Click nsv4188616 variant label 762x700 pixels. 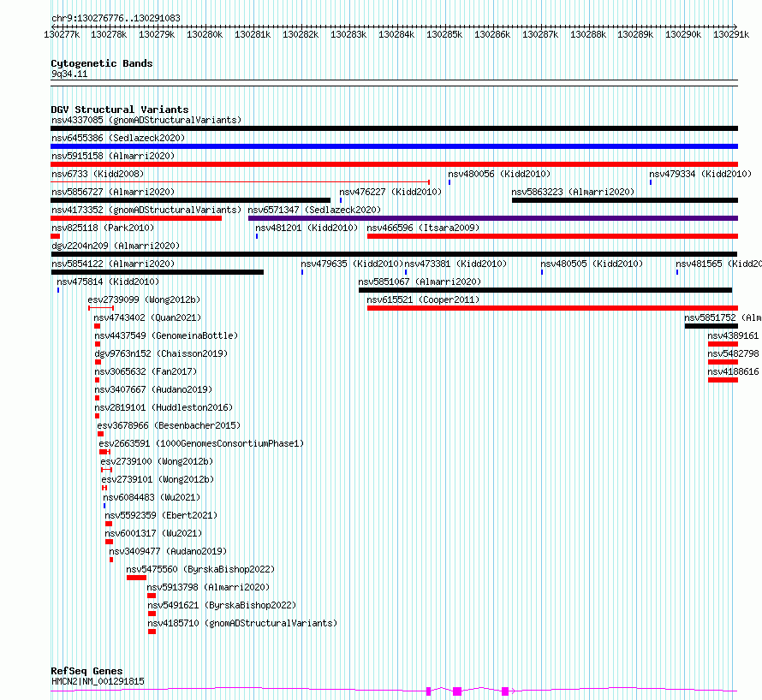(x=733, y=371)
